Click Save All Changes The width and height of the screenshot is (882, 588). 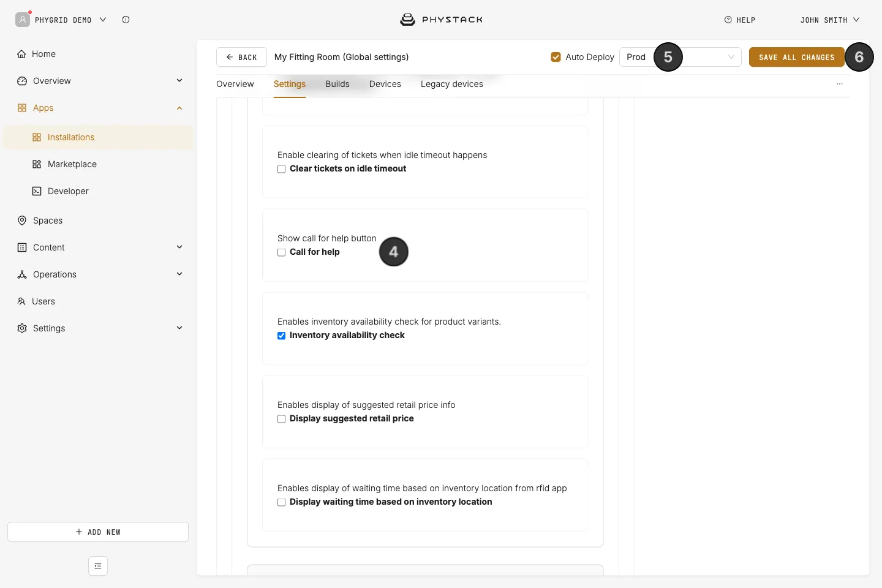pos(797,57)
